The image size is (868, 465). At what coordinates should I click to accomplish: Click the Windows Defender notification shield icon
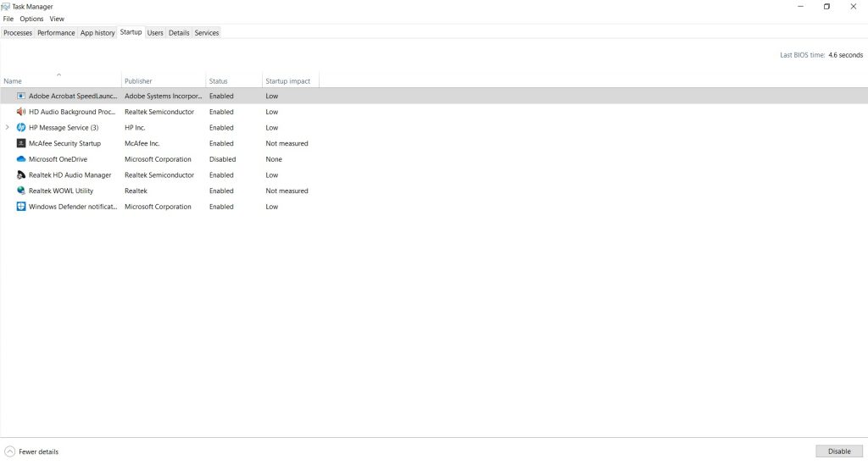click(21, 206)
